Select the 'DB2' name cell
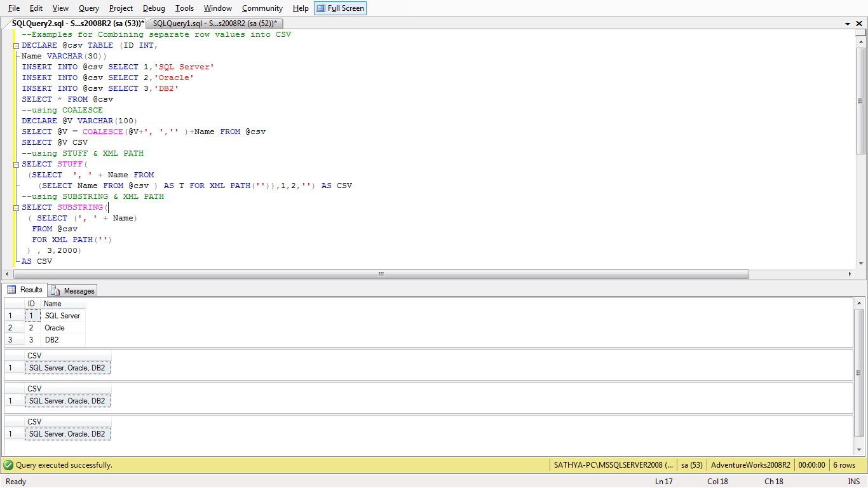The width and height of the screenshot is (868, 488). pyautogui.click(x=63, y=340)
